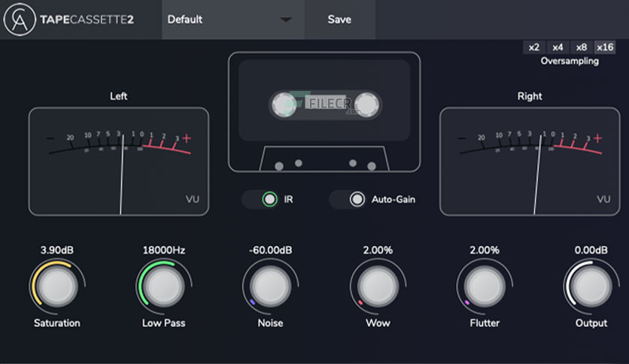Open the Default preset dropdown
The width and height of the screenshot is (629, 364).
click(x=233, y=20)
